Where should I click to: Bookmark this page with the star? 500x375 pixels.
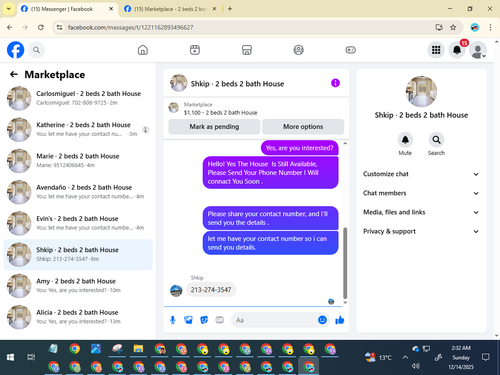pyautogui.click(x=453, y=27)
